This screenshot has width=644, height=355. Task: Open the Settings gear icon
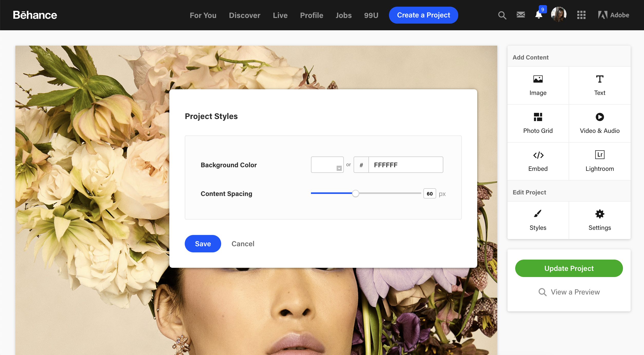point(599,214)
